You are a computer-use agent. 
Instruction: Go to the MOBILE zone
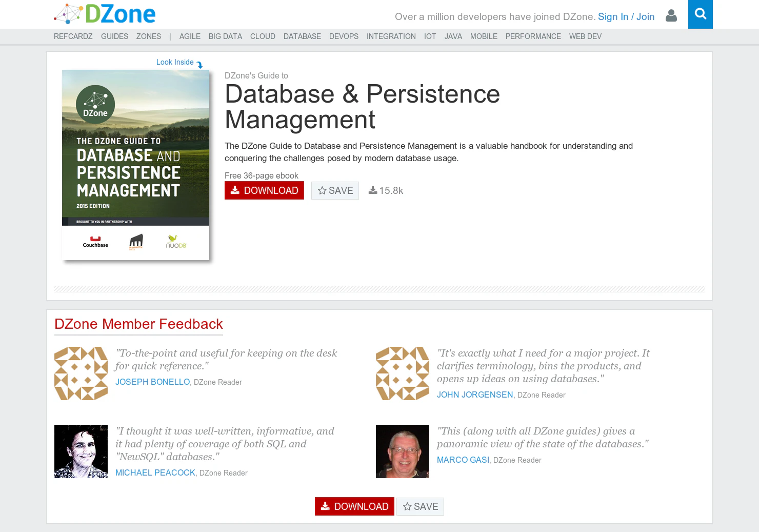click(x=484, y=36)
